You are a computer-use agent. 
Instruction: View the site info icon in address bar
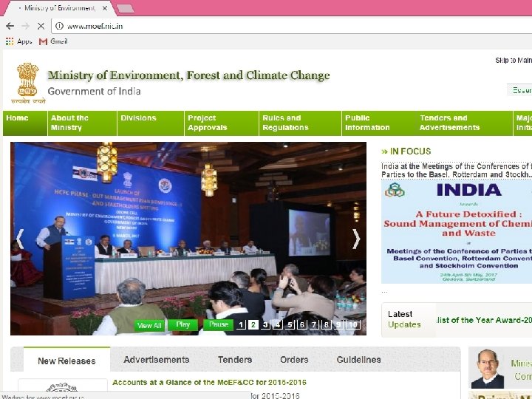tap(59, 26)
